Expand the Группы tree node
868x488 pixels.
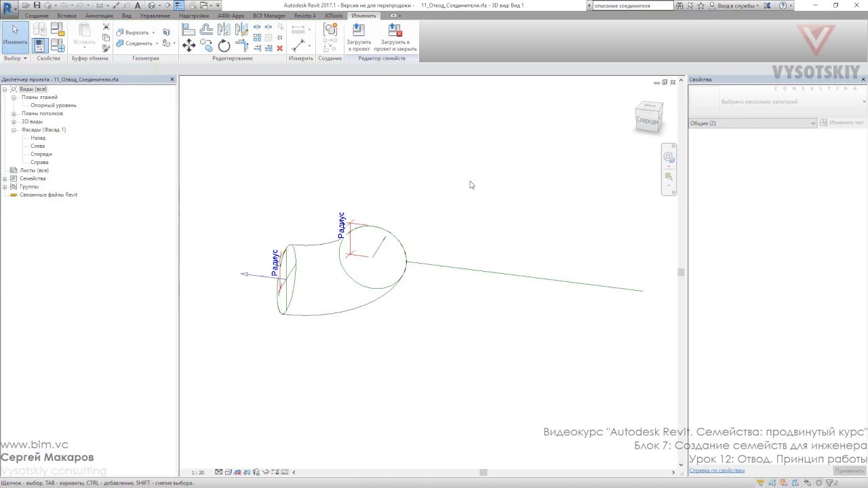point(5,187)
